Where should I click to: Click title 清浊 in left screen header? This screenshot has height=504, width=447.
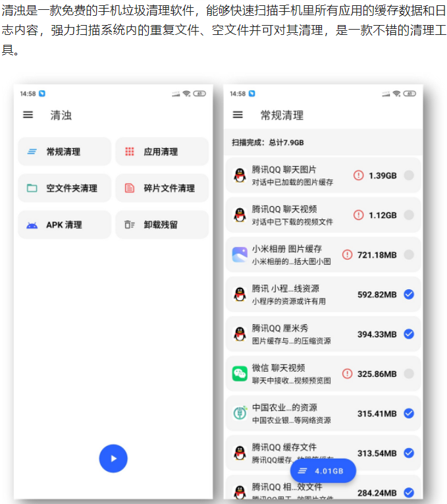coord(61,115)
